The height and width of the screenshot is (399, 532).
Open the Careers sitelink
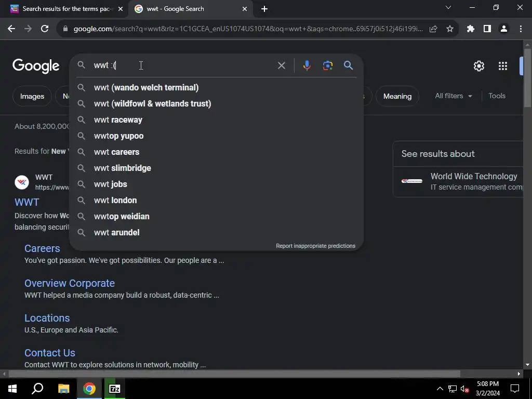pos(42,248)
